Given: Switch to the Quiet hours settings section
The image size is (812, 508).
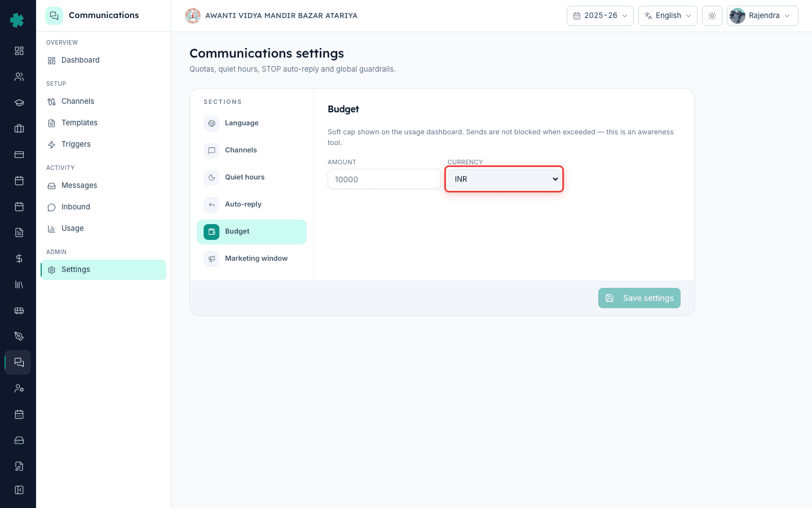Looking at the screenshot, I should (251, 177).
